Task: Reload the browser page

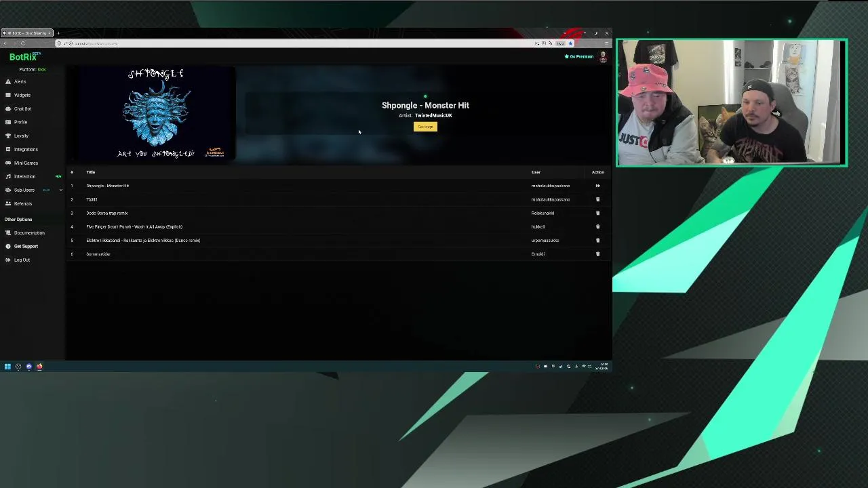Action: pos(22,43)
